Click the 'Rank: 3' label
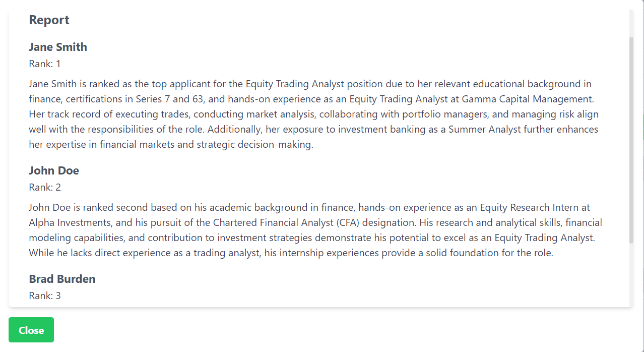This screenshot has width=644, height=352. point(45,296)
